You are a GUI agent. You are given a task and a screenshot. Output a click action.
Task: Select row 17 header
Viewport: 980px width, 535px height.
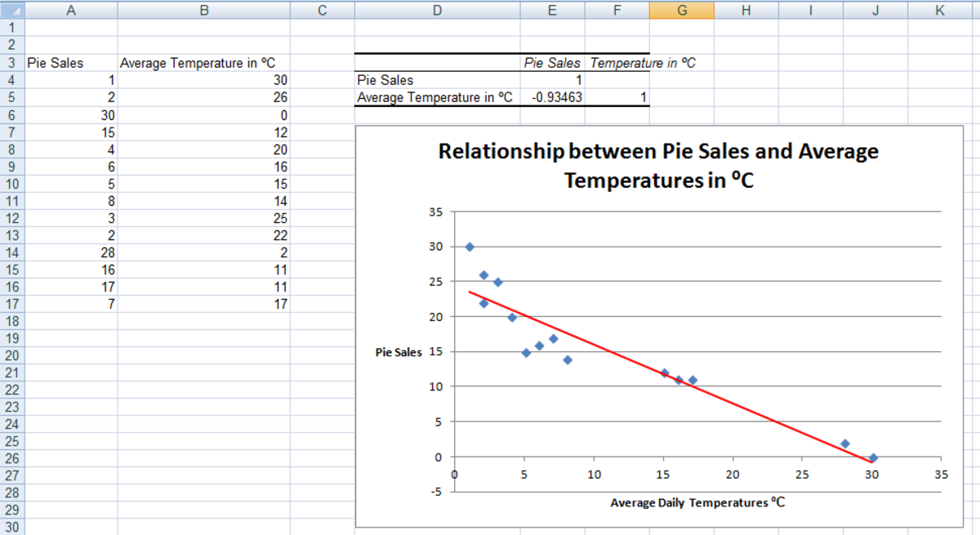11,304
